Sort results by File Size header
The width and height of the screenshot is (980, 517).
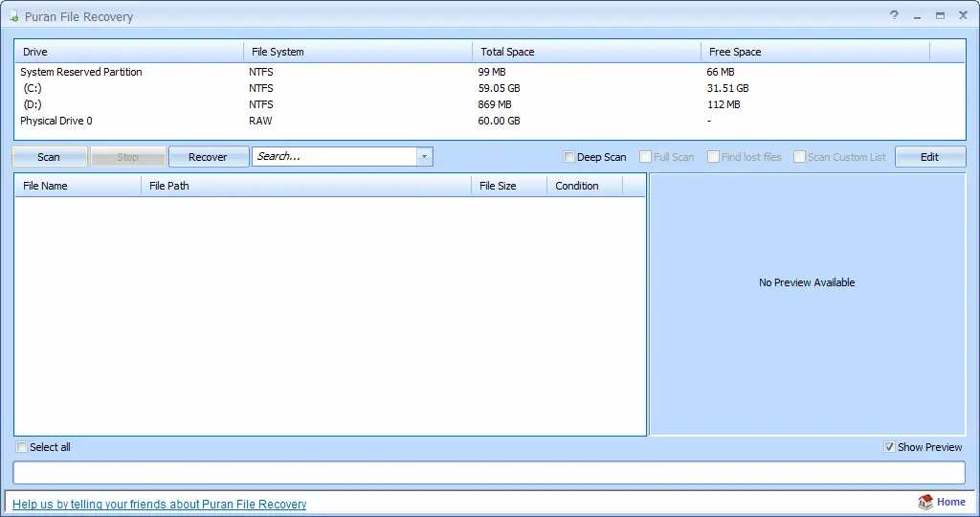509,186
